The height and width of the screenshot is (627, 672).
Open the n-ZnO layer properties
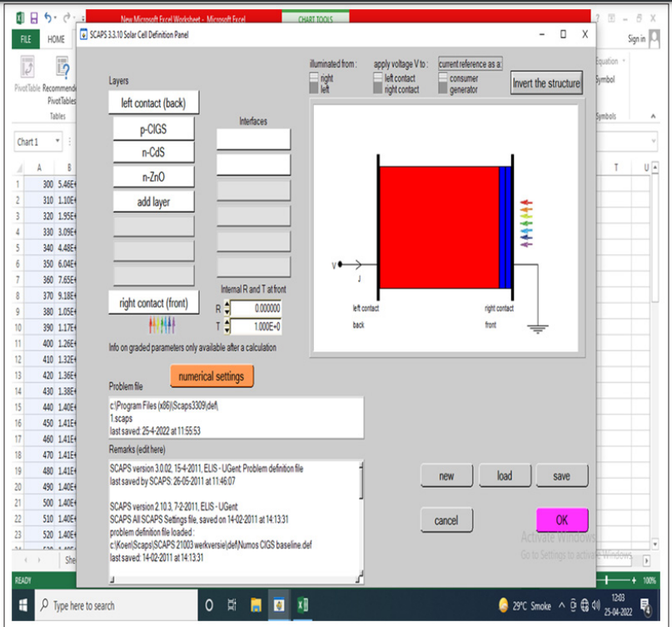(153, 177)
